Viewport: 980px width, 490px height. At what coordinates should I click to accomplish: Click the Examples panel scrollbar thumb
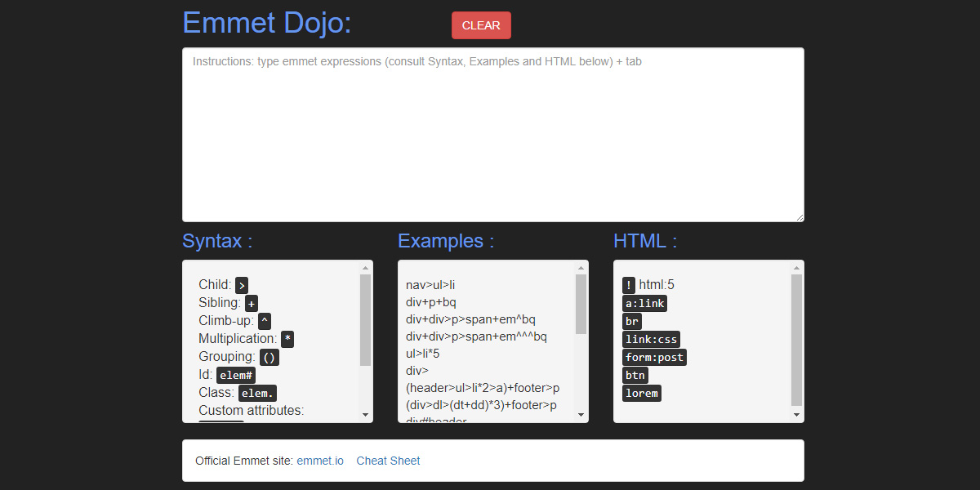tap(581, 304)
